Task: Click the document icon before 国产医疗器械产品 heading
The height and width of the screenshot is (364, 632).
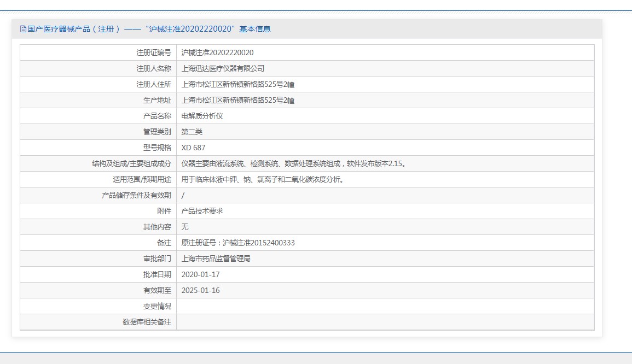Action: tap(23, 29)
